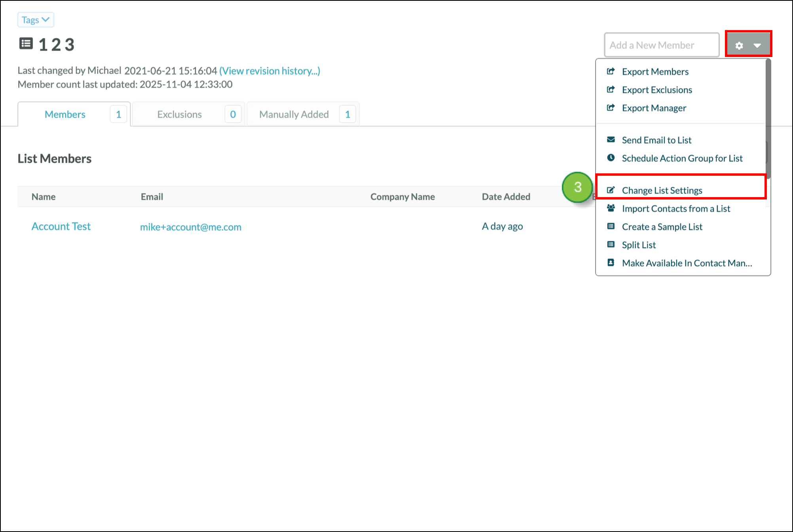Toggle the gear settings dropdown button

(748, 45)
